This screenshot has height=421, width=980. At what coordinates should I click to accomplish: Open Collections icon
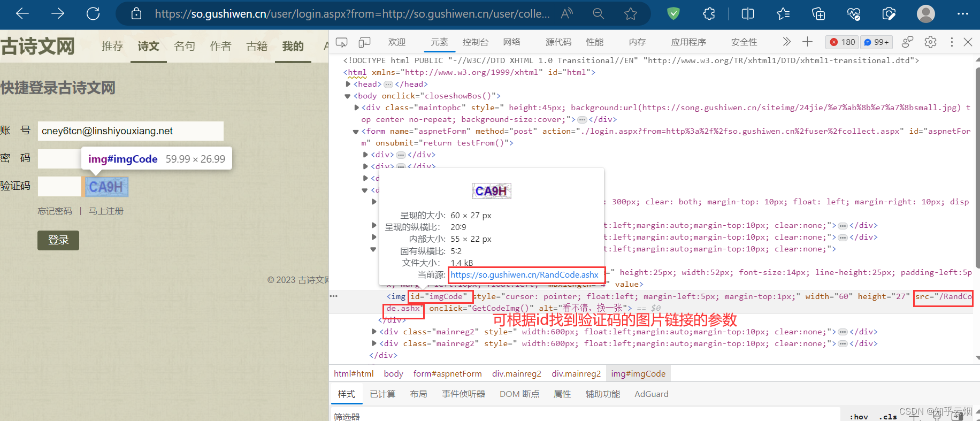click(x=818, y=13)
